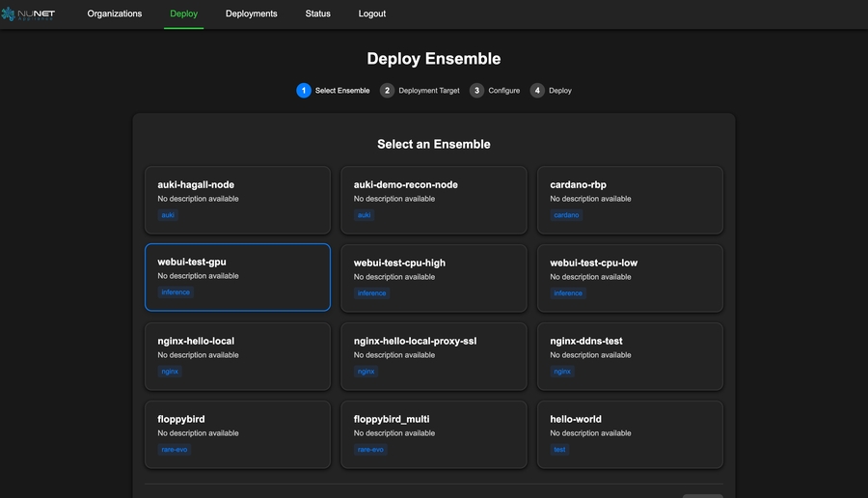Select the webui-test-cpu-high ensemble

pos(433,278)
